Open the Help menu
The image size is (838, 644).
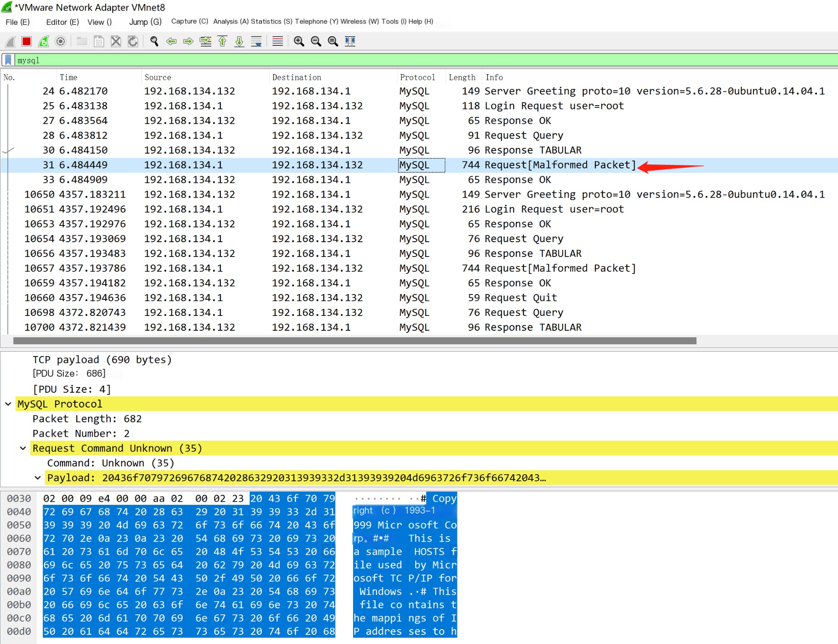coord(421,21)
